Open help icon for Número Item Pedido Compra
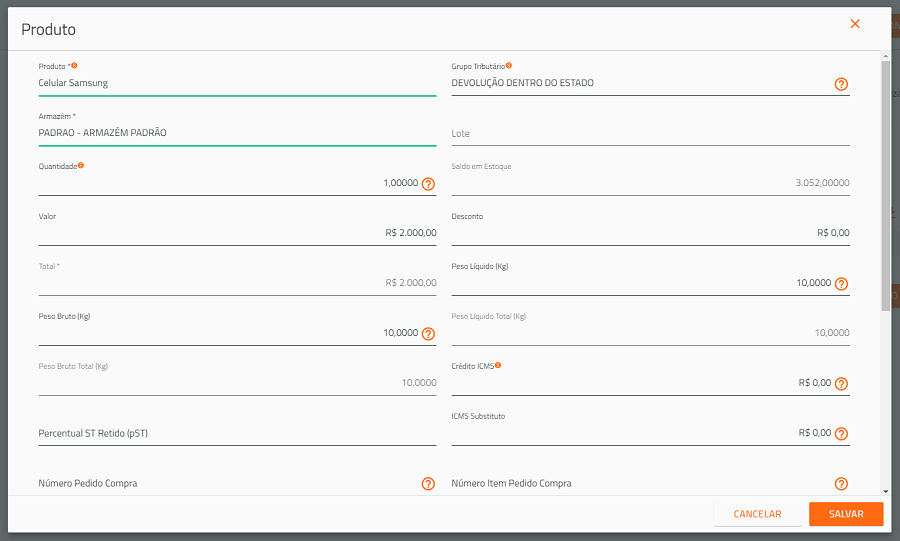900x541 pixels. [x=841, y=484]
